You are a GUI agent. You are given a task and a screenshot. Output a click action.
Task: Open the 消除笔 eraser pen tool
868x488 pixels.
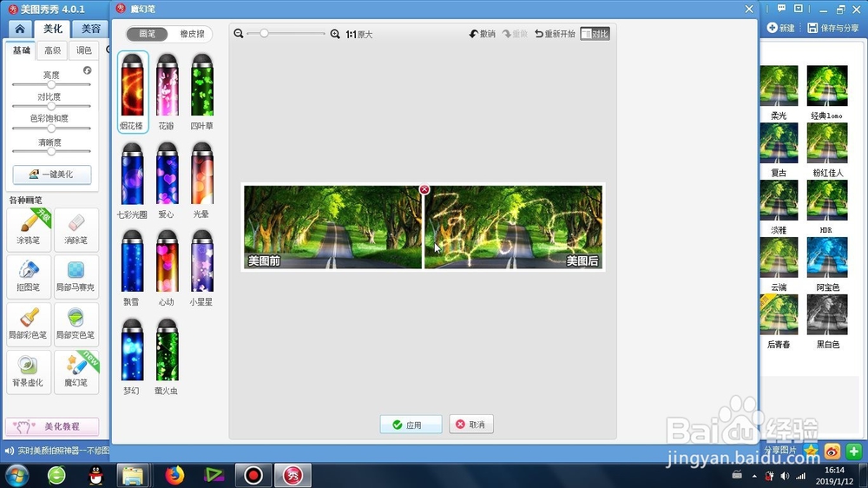76,229
